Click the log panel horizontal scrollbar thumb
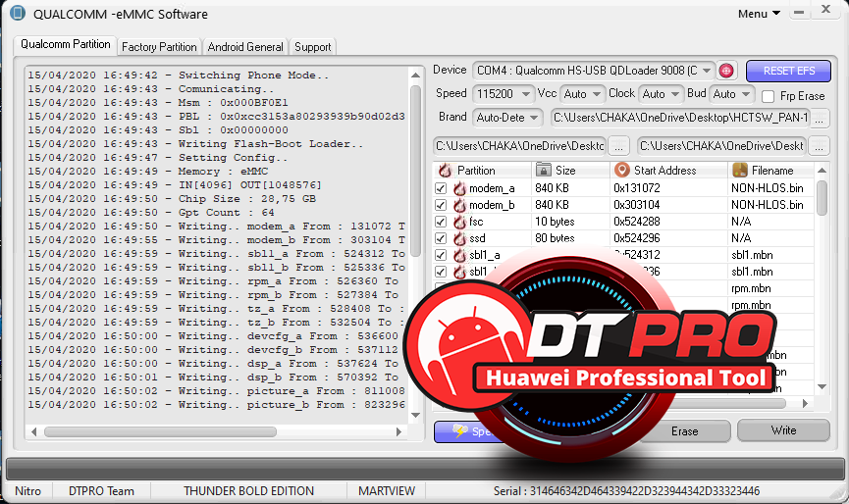This screenshot has height=504, width=849. point(160,431)
